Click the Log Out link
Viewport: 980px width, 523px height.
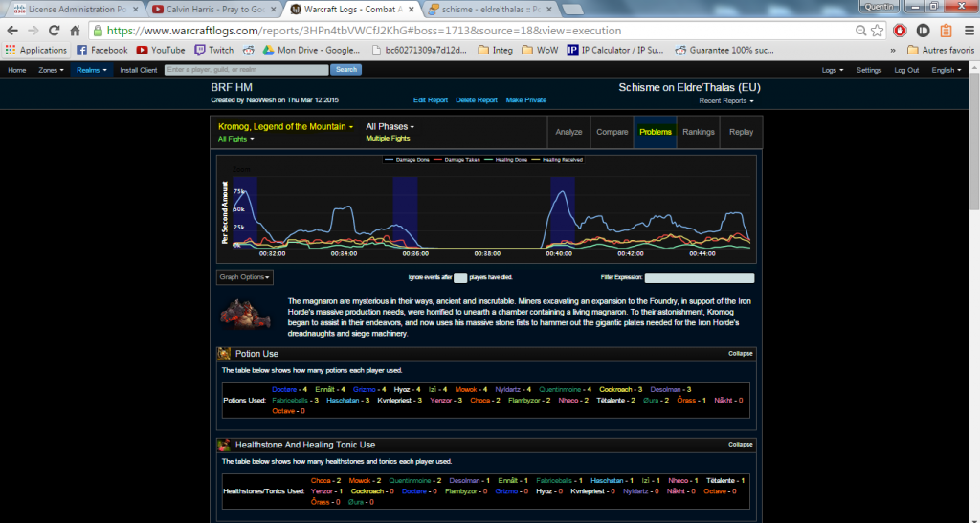tap(906, 70)
